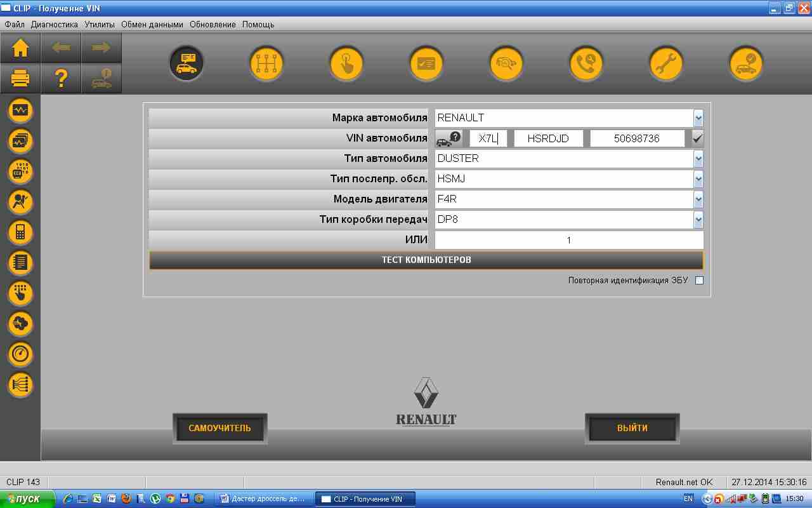Image resolution: width=812 pixels, height=508 pixels.
Task: Click the VIN confirm checkmark button
Action: [x=698, y=138]
